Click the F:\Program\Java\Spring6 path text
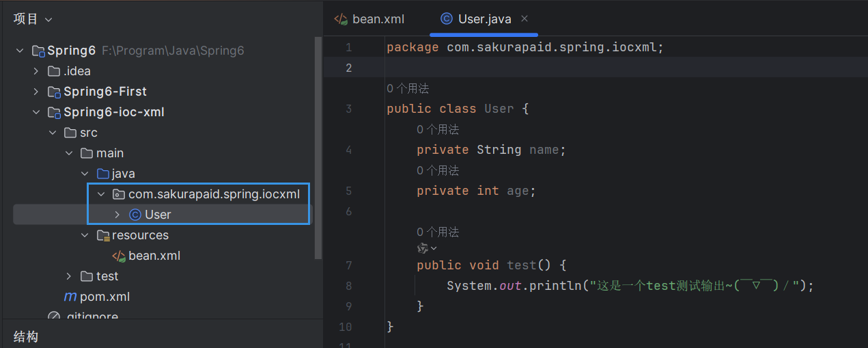The height and width of the screenshot is (348, 868). coord(173,51)
